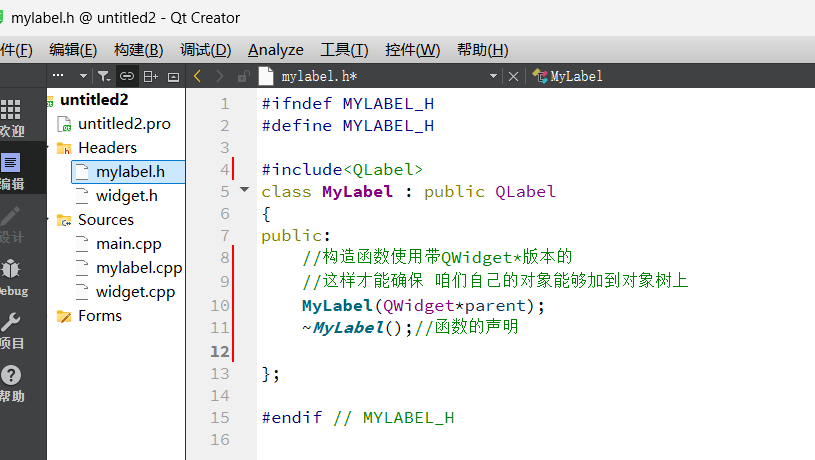The height and width of the screenshot is (460, 815).
Task: Go forward with the right arrow
Action: pyautogui.click(x=220, y=76)
